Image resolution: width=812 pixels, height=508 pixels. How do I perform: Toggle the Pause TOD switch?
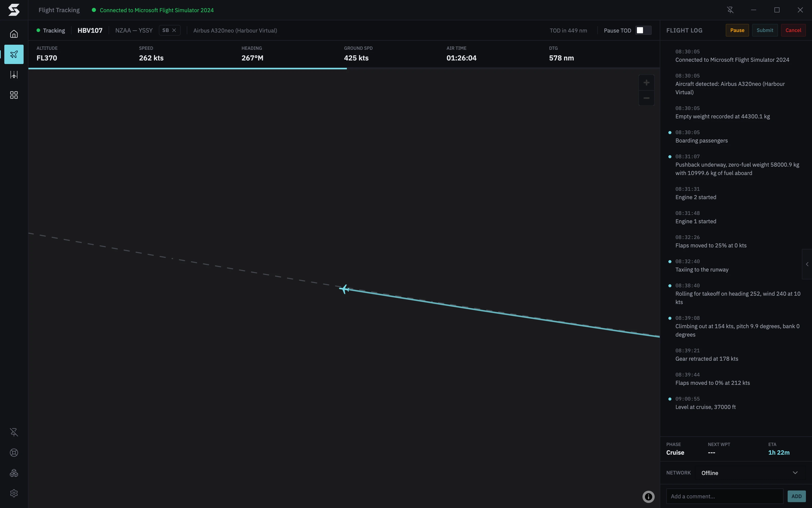tap(643, 30)
